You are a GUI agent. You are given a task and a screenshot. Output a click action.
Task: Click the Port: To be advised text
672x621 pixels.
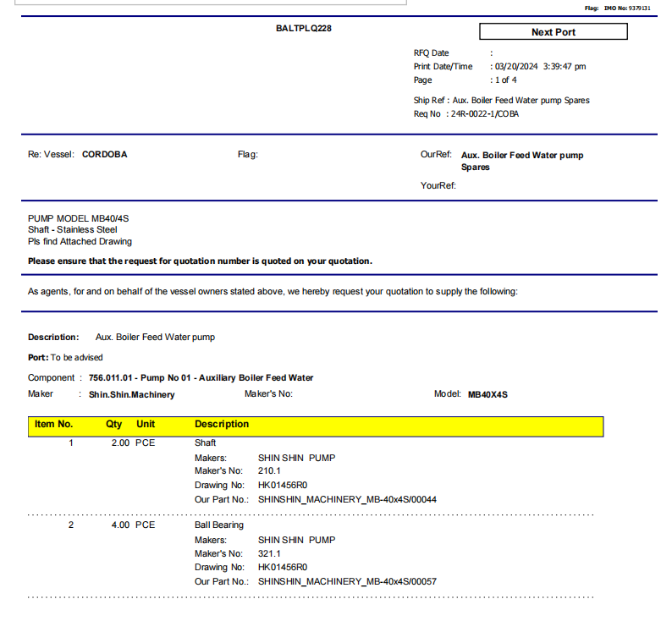pyautogui.click(x=65, y=357)
